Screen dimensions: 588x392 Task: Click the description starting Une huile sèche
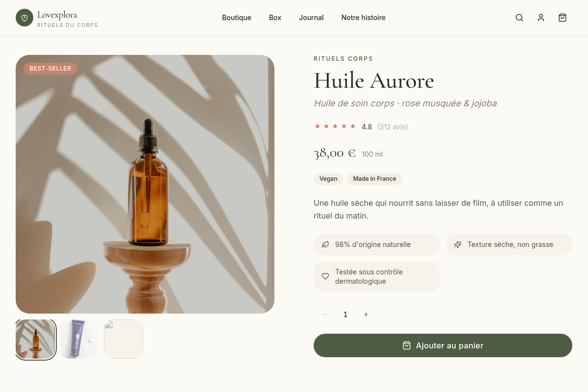click(439, 209)
